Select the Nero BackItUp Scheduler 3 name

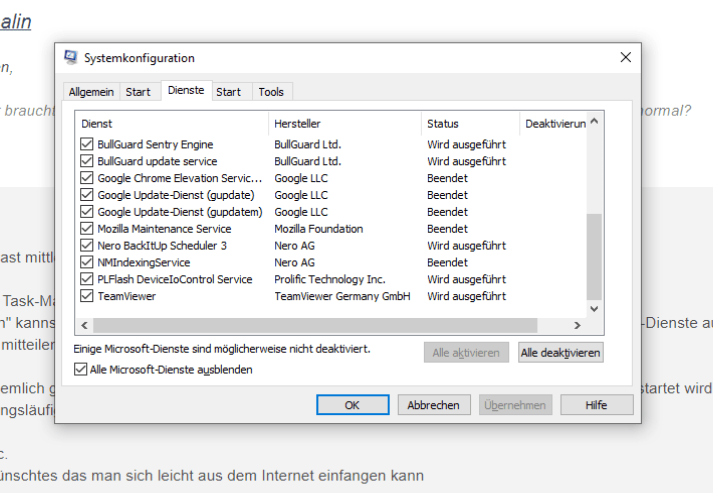point(162,246)
